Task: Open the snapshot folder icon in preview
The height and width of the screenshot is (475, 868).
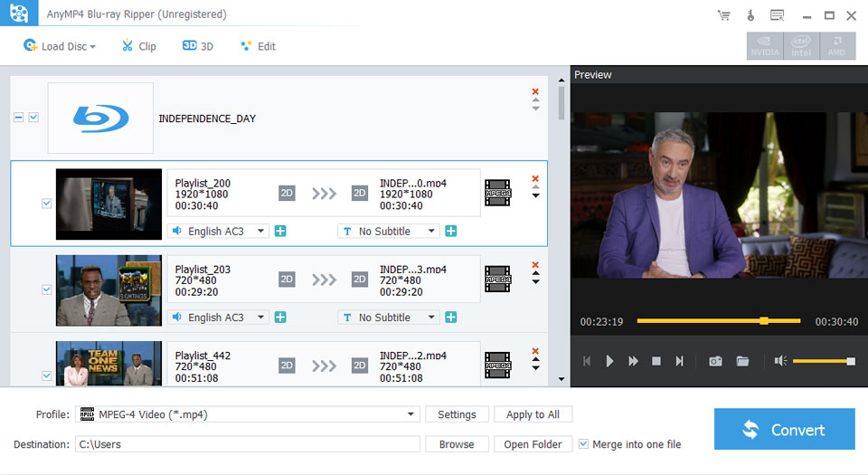Action: tap(742, 361)
